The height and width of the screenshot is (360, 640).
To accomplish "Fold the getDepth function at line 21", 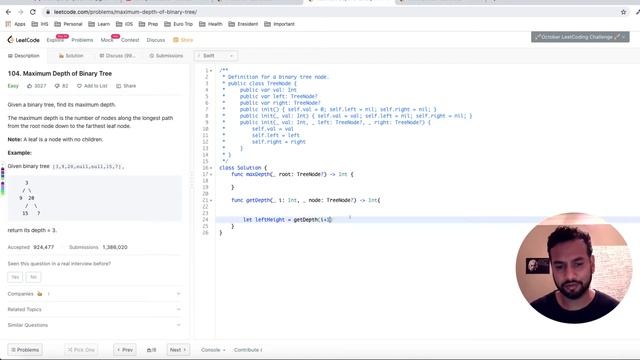I will [211, 200].
